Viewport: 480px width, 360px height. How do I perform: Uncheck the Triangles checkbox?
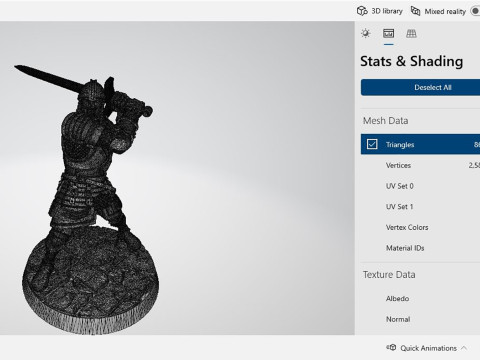[x=372, y=144]
